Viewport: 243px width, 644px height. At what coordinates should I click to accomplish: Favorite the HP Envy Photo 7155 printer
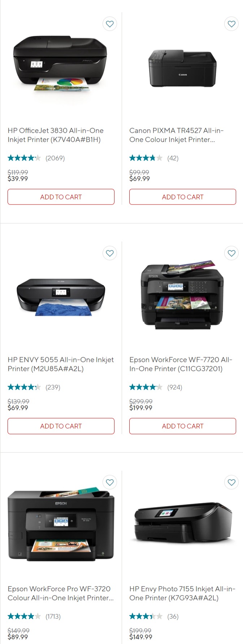(x=231, y=482)
